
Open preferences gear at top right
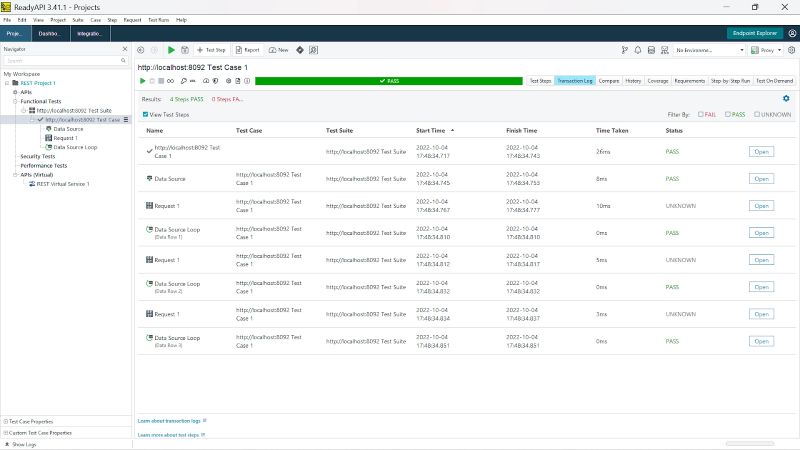pyautogui.click(x=791, y=50)
